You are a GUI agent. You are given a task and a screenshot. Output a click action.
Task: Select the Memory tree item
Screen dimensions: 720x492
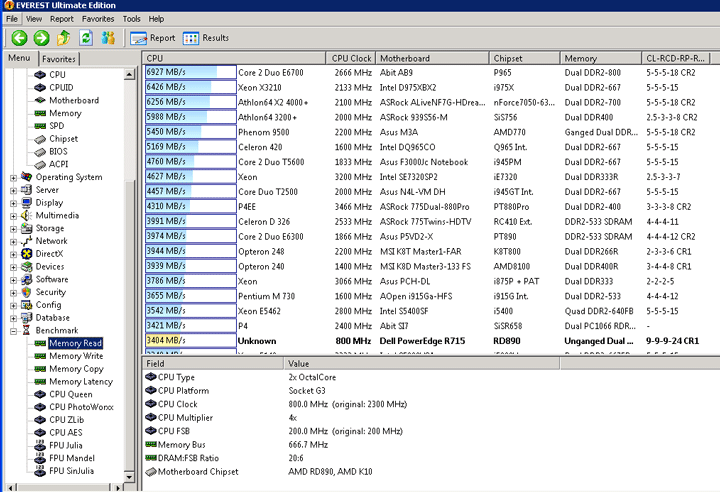tap(65, 113)
